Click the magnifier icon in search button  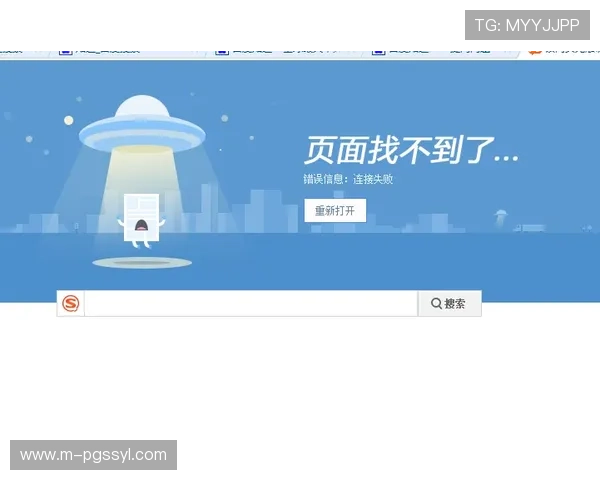[436, 304]
